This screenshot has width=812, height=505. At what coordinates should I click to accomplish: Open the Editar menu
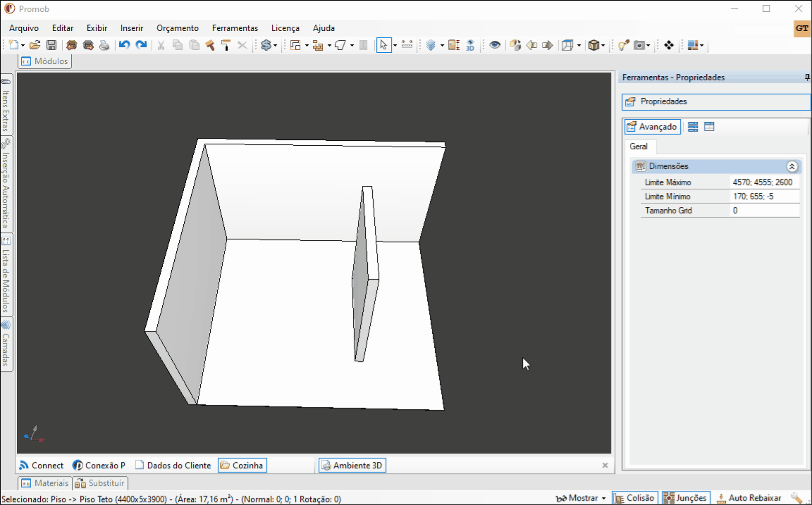(63, 28)
